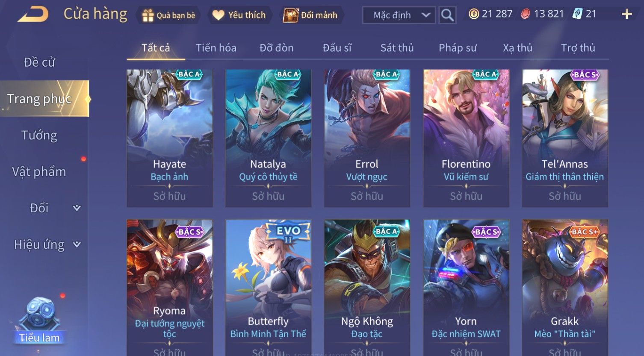
Task: Open Đổi mảnh fragment exchange
Action: 310,15
